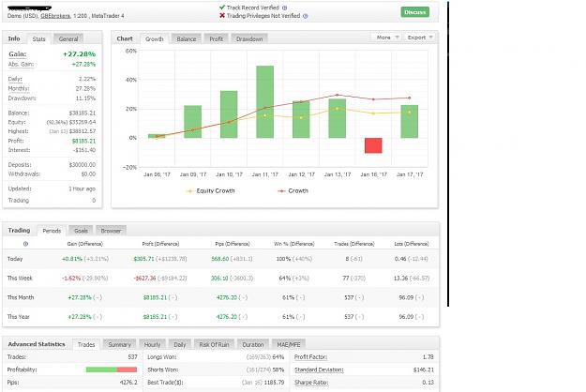Click the Deposits value $30000.00
The height and width of the screenshot is (392, 586).
(83, 165)
